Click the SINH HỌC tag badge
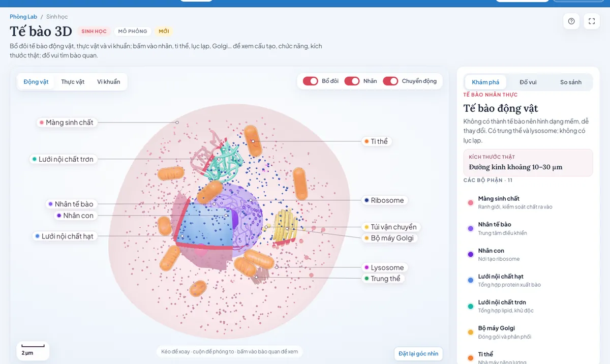The height and width of the screenshot is (364, 610). click(x=94, y=32)
